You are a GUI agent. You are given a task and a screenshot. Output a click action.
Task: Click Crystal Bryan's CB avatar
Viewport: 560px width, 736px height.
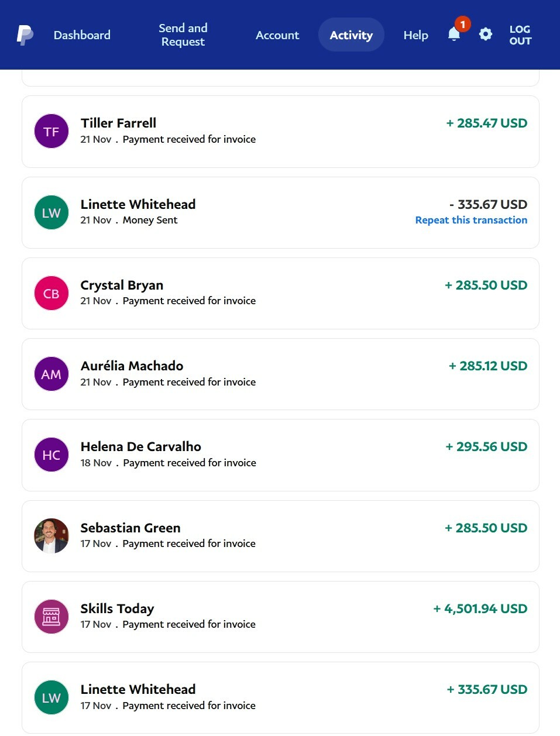coord(51,293)
